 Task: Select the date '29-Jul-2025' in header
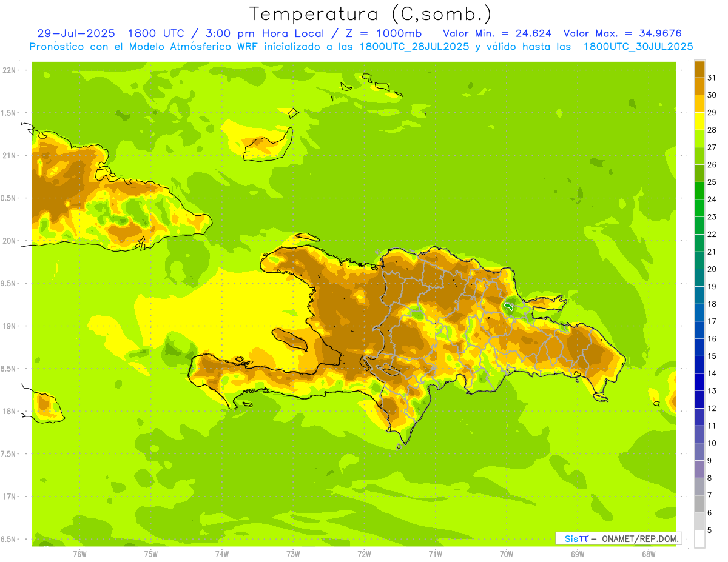pos(76,33)
